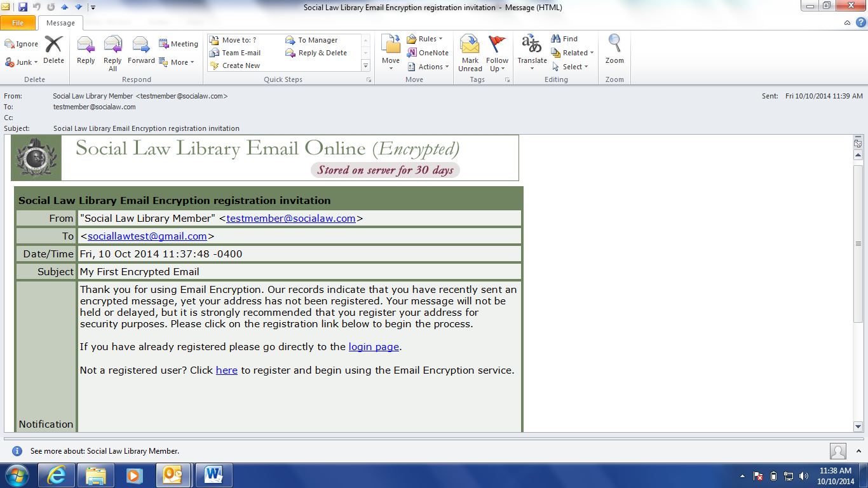Launch Internet Explorer from the taskbar
868x488 pixels.
57,475
